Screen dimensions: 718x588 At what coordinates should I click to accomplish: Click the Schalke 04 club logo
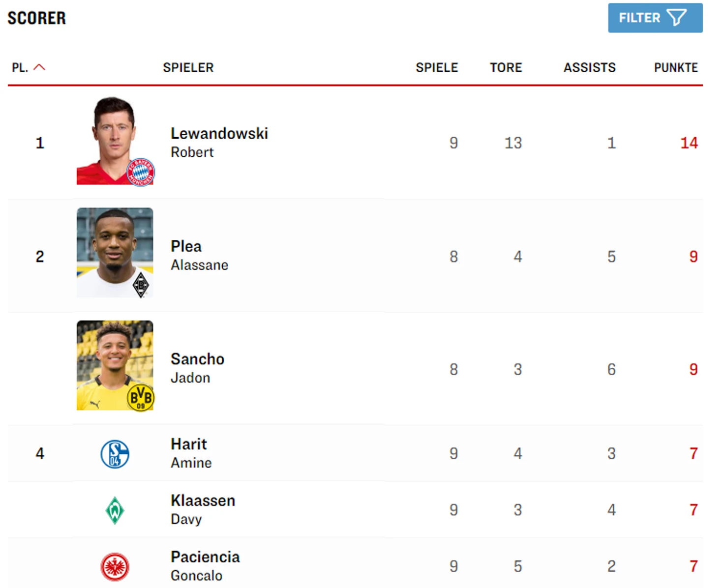pyautogui.click(x=115, y=454)
